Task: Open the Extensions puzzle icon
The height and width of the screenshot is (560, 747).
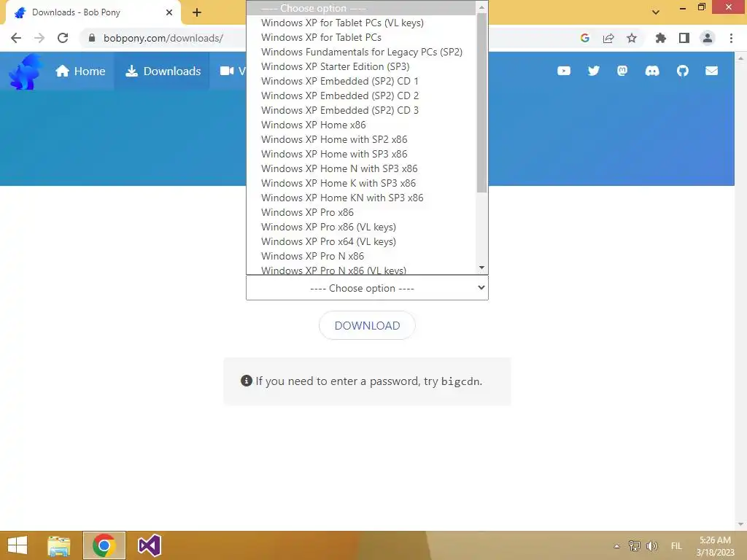Action: [661, 38]
